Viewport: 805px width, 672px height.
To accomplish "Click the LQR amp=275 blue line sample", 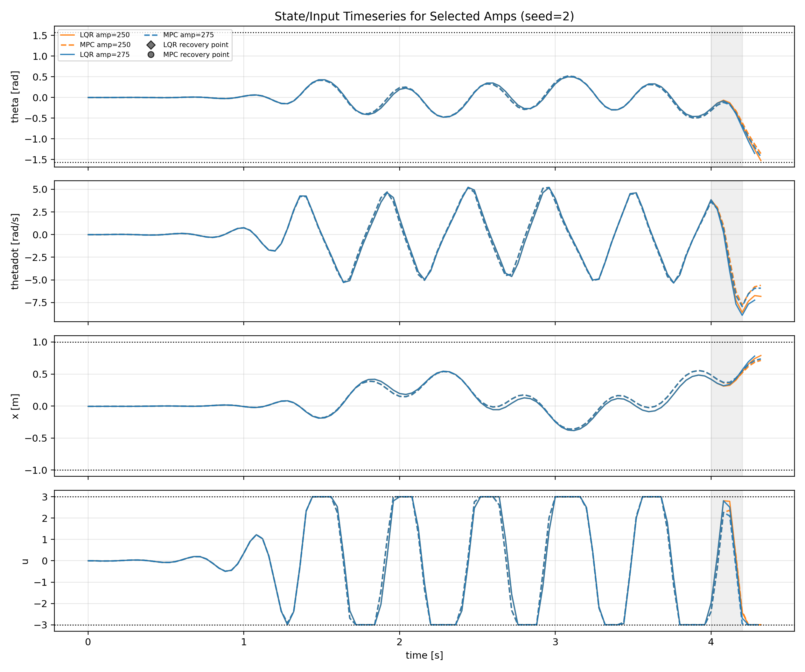I will [x=67, y=55].
